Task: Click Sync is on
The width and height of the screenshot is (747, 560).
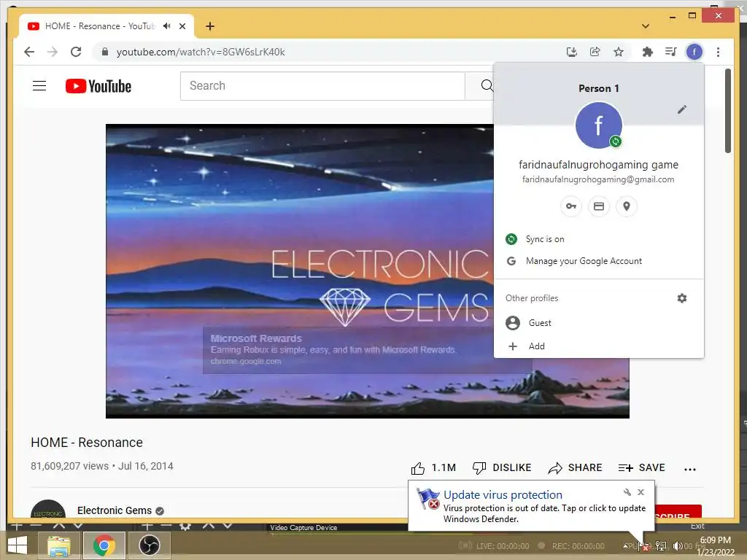Action: click(x=599, y=239)
